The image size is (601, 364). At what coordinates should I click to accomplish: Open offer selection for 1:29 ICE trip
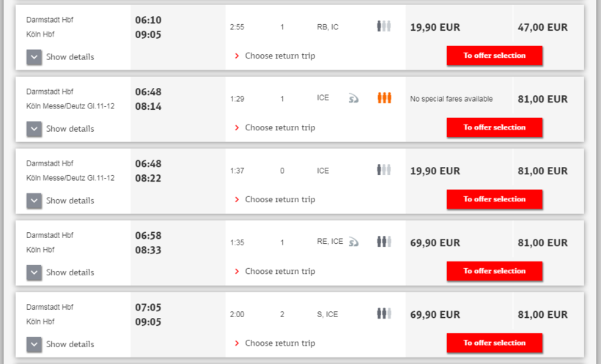coord(494,127)
